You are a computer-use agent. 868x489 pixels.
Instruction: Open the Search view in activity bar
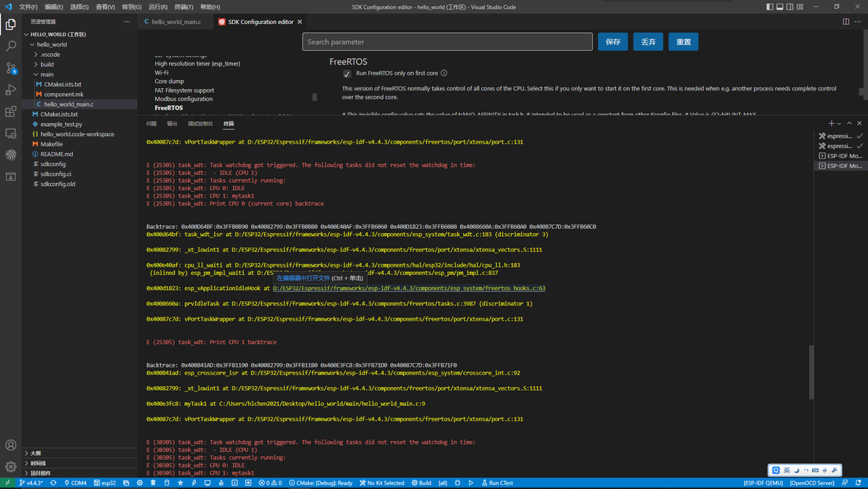tap(10, 46)
